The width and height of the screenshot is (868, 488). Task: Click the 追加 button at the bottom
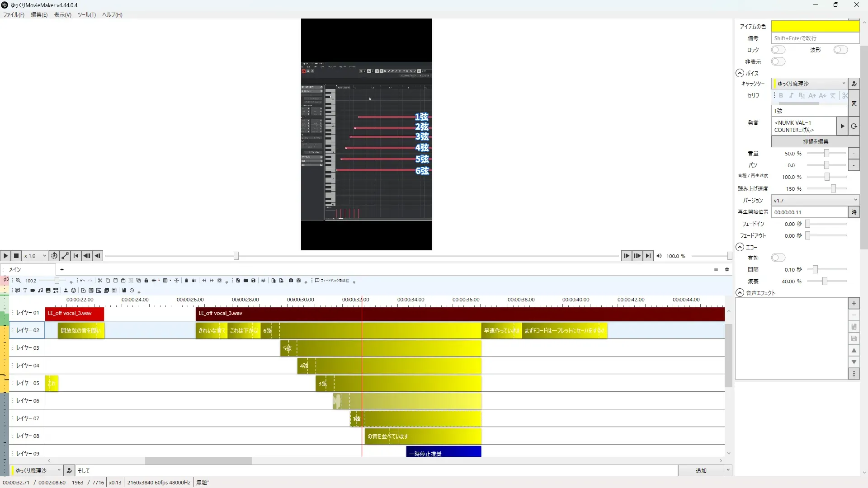click(x=700, y=471)
